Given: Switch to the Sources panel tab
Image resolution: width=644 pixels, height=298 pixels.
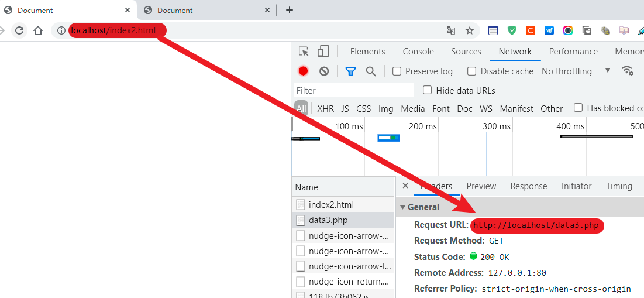Looking at the screenshot, I should (466, 52).
